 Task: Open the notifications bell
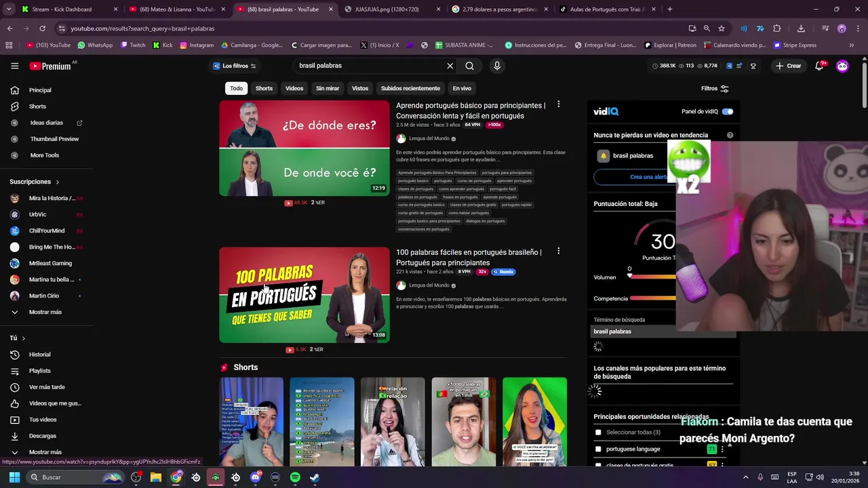(x=819, y=66)
